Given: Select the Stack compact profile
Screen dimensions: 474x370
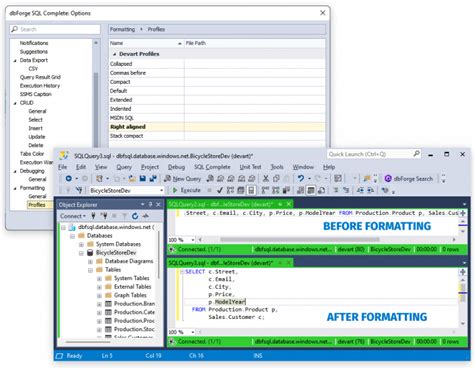Looking at the screenshot, I should click(217, 136).
